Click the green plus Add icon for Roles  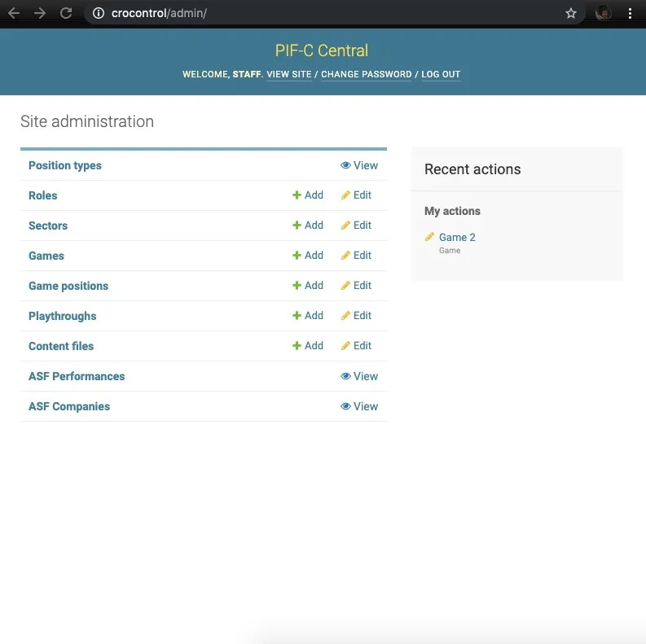297,195
